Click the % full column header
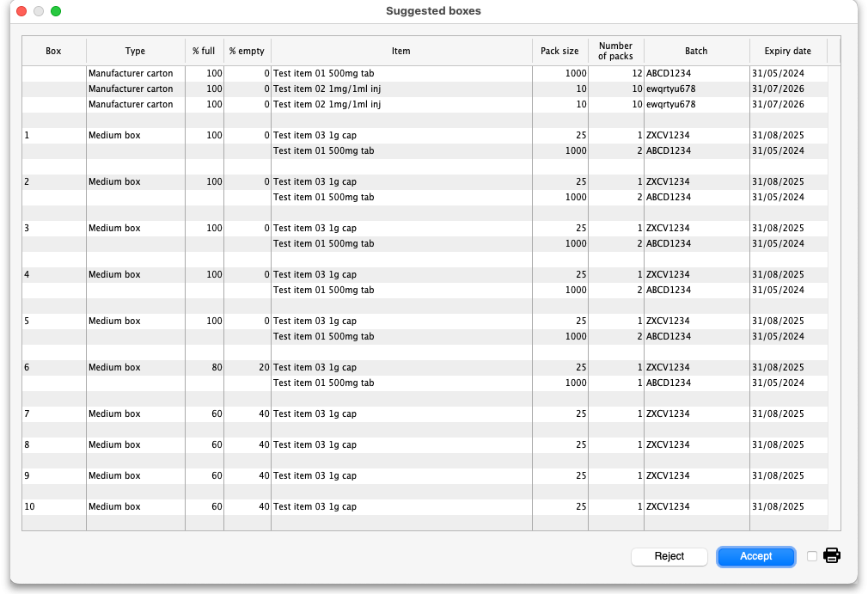The image size is (868, 594). [204, 52]
